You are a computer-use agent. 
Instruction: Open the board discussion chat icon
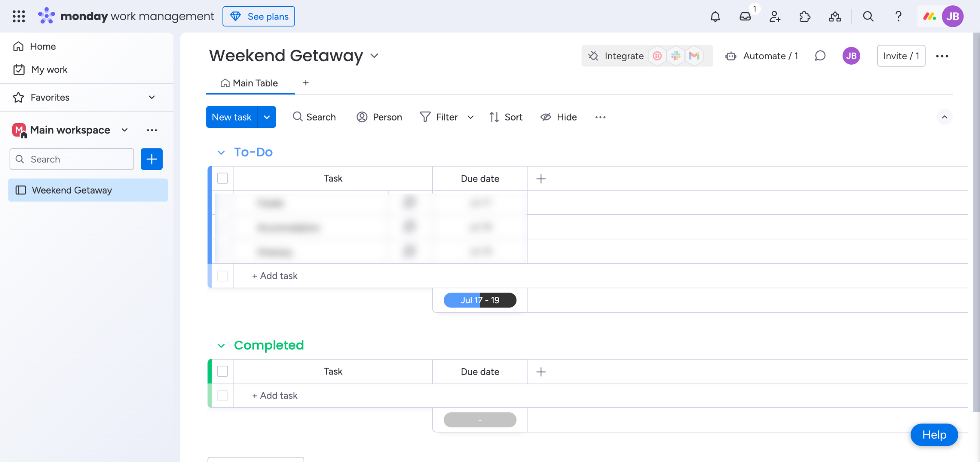[820, 56]
